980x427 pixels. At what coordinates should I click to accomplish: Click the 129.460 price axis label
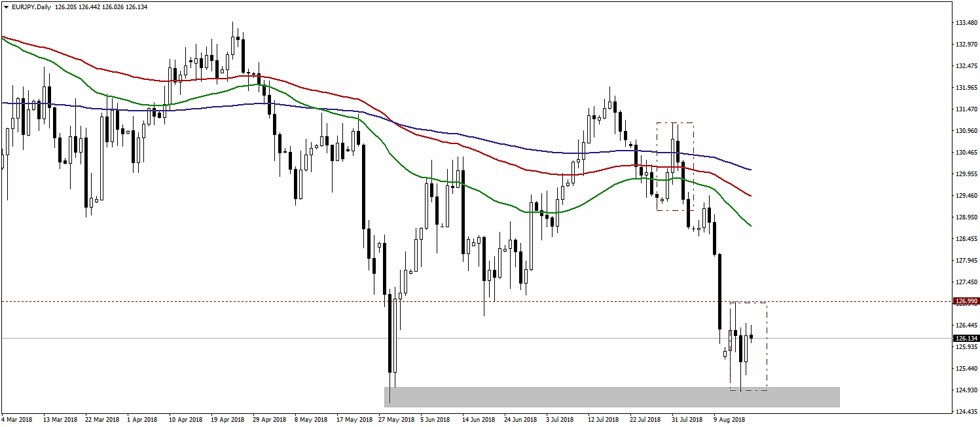coord(966,196)
